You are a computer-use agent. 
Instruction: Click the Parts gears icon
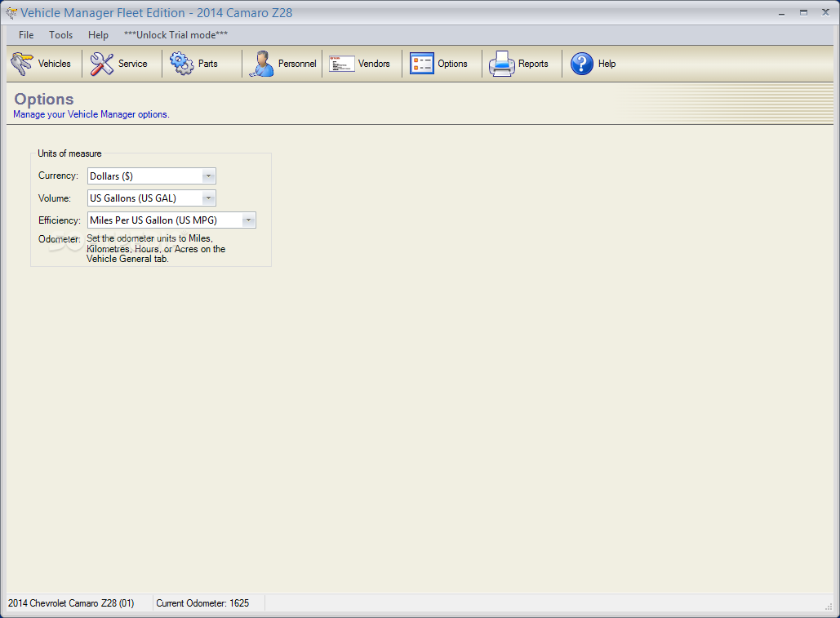pos(181,64)
